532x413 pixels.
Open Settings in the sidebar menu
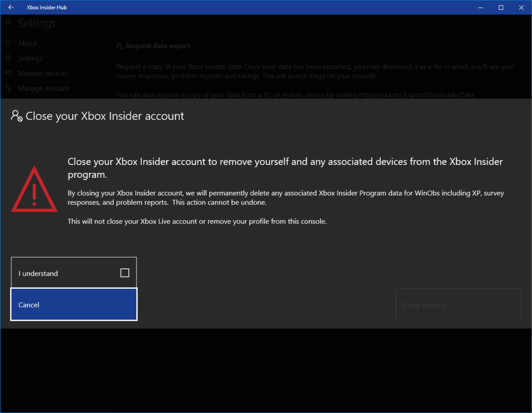[30, 58]
